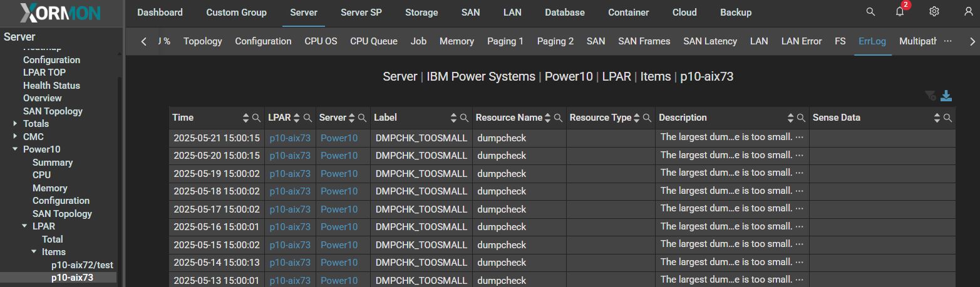980x287 pixels.
Task: Collapse the Items tree node
Action: coord(34,252)
